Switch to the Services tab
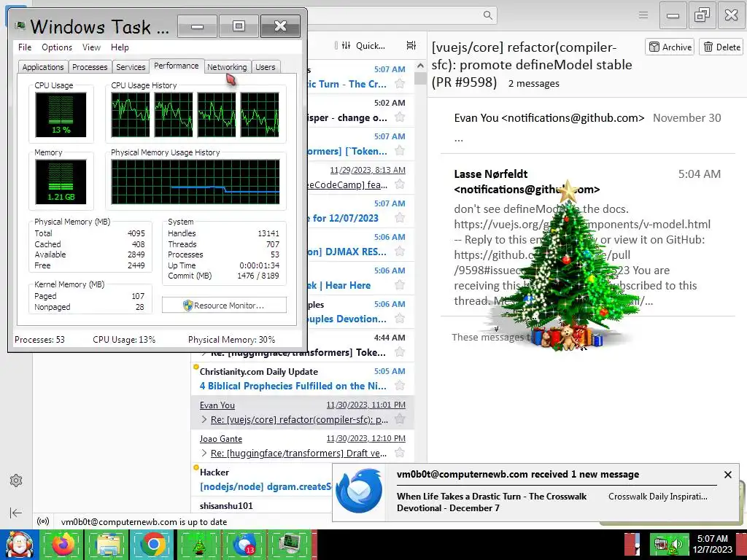 131,67
